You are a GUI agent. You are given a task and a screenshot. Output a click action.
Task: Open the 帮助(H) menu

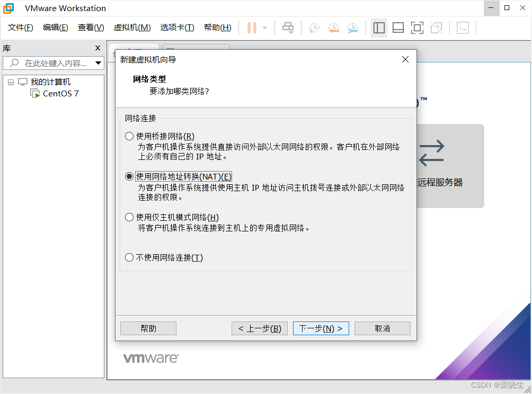click(x=217, y=28)
